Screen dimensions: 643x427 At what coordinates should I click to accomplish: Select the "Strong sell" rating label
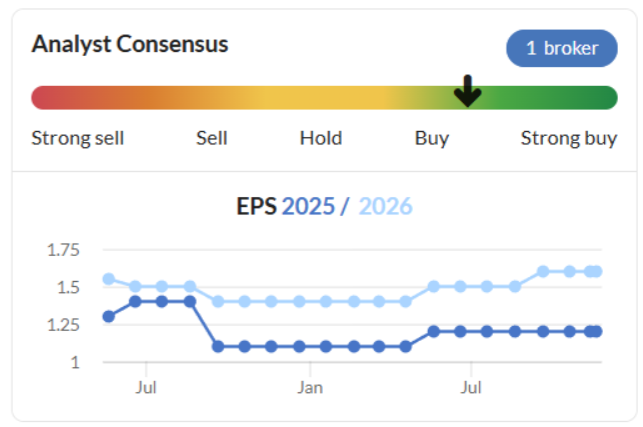[x=78, y=138]
